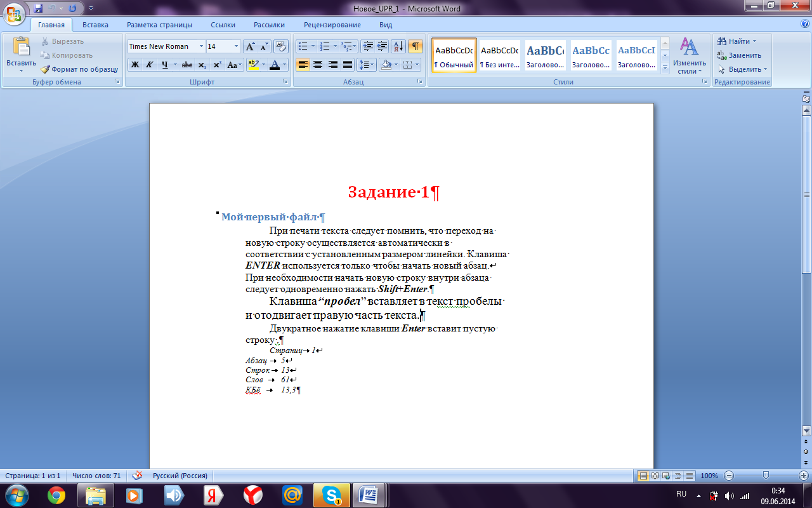Screen dimensions: 812x508
Task: Clear formatting icon
Action: pyautogui.click(x=282, y=46)
